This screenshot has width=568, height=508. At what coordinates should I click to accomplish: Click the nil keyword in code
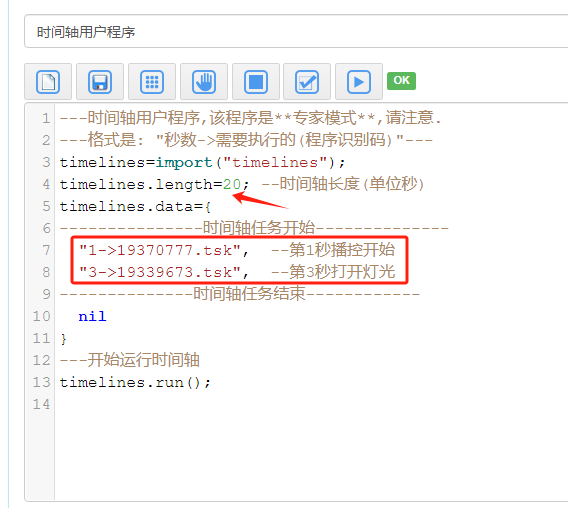pyautogui.click(x=92, y=316)
